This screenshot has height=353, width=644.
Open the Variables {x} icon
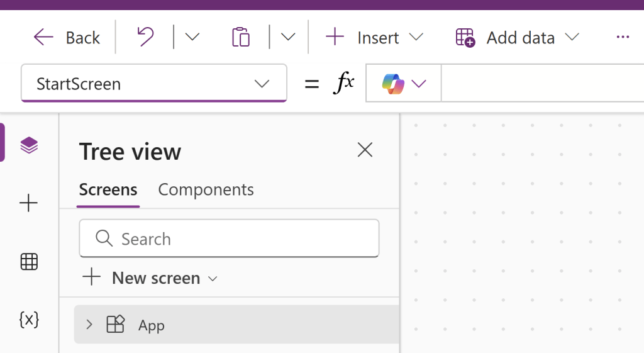(x=29, y=320)
